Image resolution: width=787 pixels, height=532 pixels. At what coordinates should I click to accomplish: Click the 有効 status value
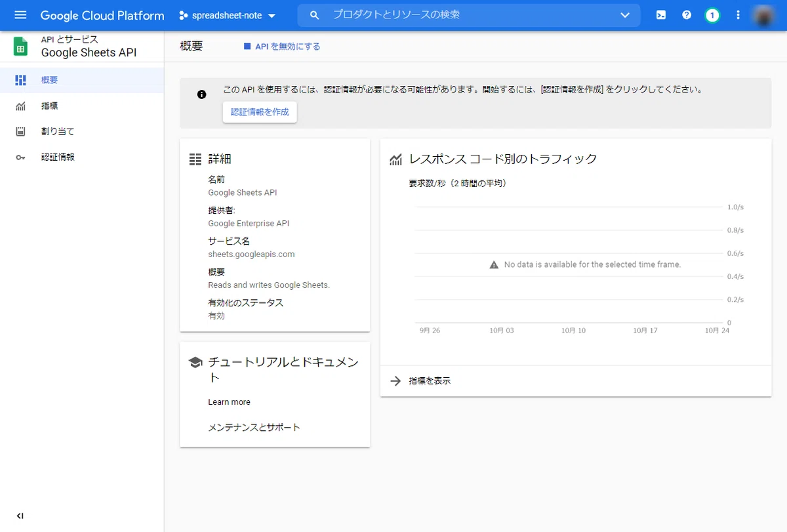click(216, 316)
